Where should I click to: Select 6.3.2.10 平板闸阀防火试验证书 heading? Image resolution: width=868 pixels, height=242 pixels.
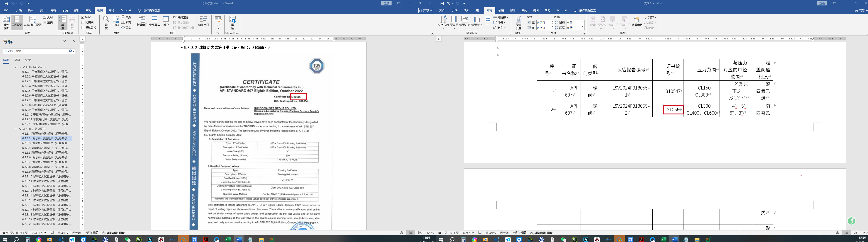pyautogui.click(x=47, y=114)
